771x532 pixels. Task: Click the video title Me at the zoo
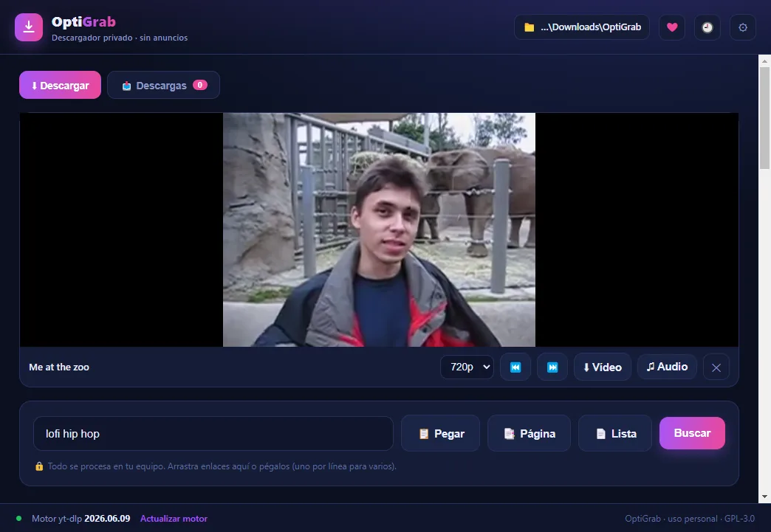59,367
